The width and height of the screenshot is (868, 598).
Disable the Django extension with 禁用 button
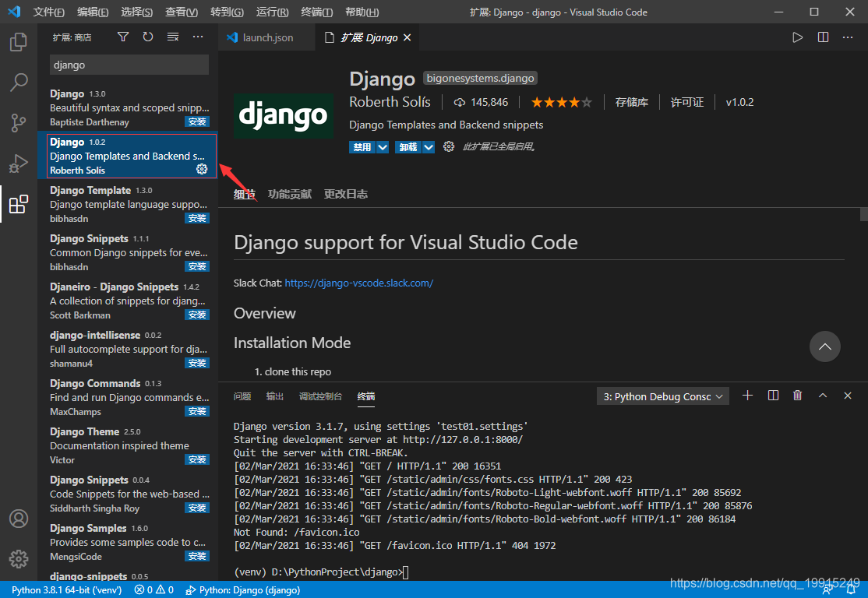(x=360, y=146)
